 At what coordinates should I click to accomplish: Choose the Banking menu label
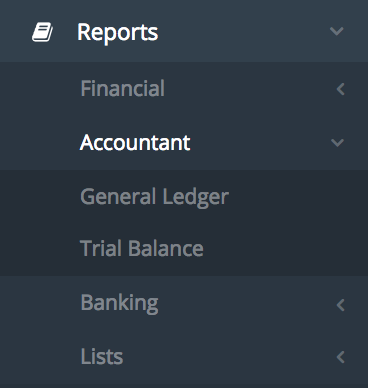pyautogui.click(x=120, y=304)
